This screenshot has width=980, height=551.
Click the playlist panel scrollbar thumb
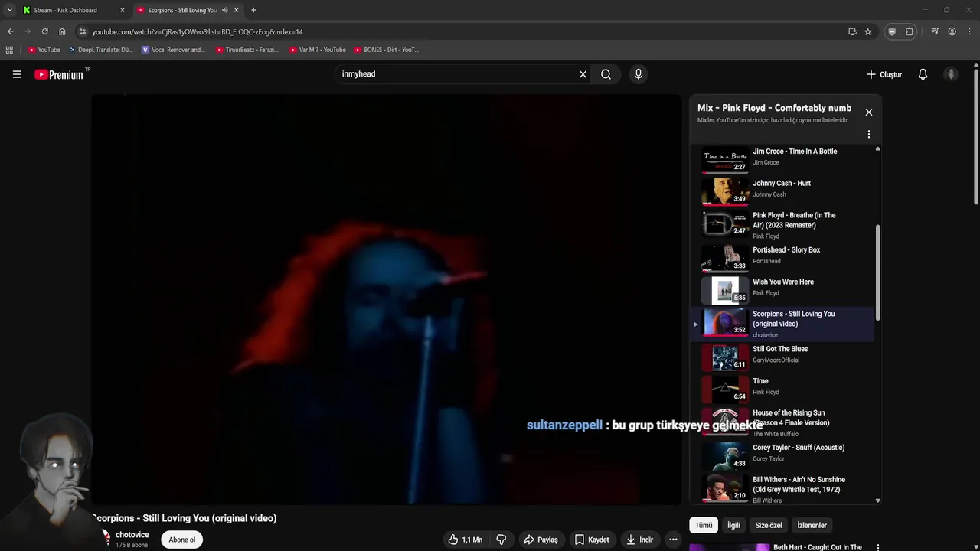pos(877,272)
